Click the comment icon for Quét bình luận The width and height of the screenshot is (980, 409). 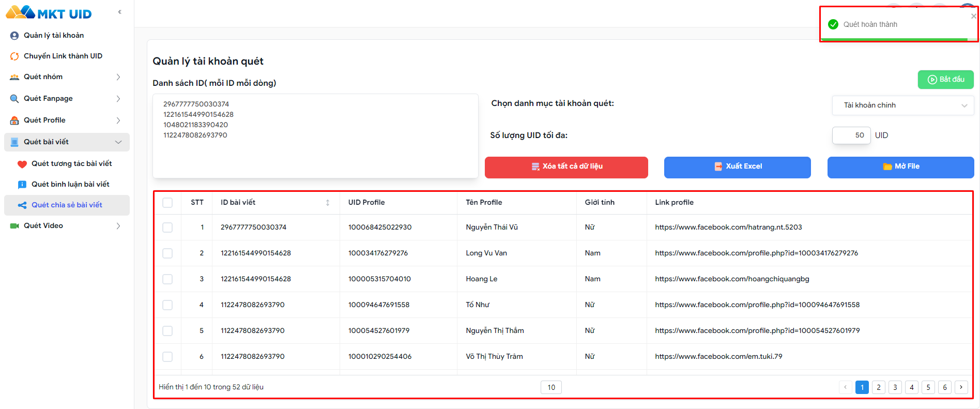[x=22, y=185]
